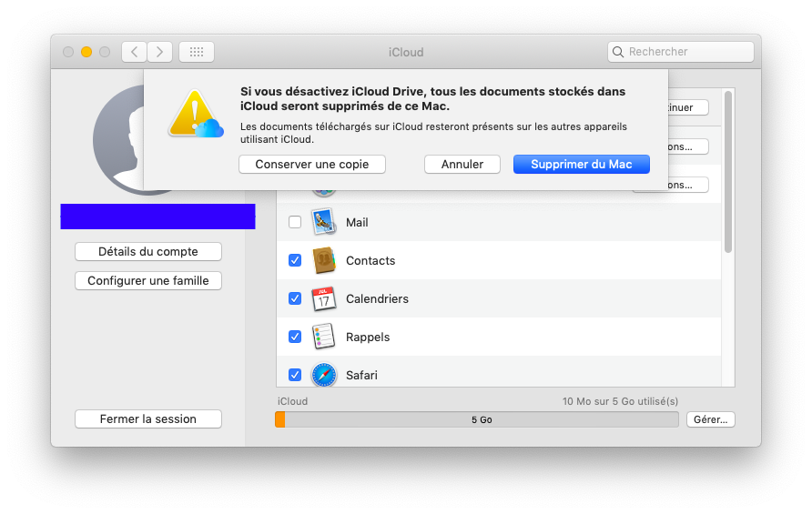
Task: Click the Mail label text
Action: (357, 223)
